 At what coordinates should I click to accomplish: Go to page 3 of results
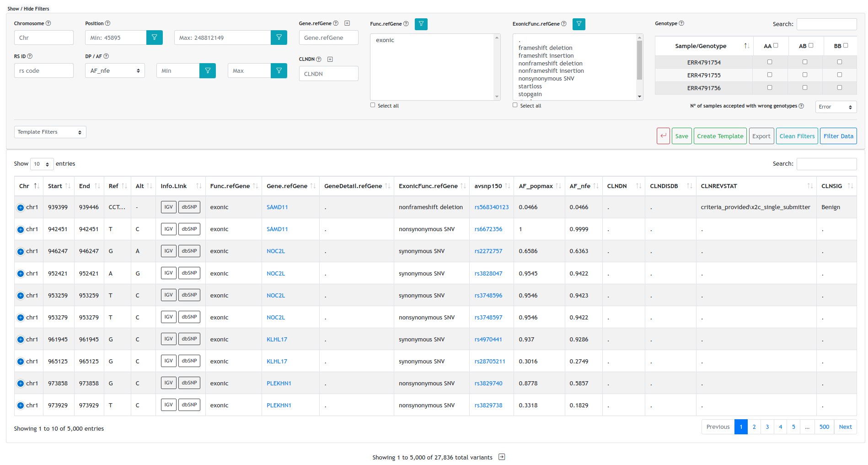point(767,427)
